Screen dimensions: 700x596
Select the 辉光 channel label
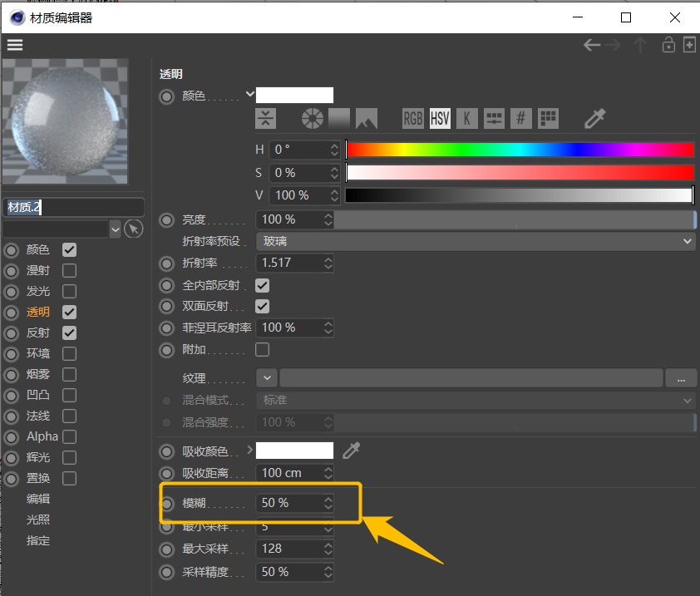(x=38, y=458)
